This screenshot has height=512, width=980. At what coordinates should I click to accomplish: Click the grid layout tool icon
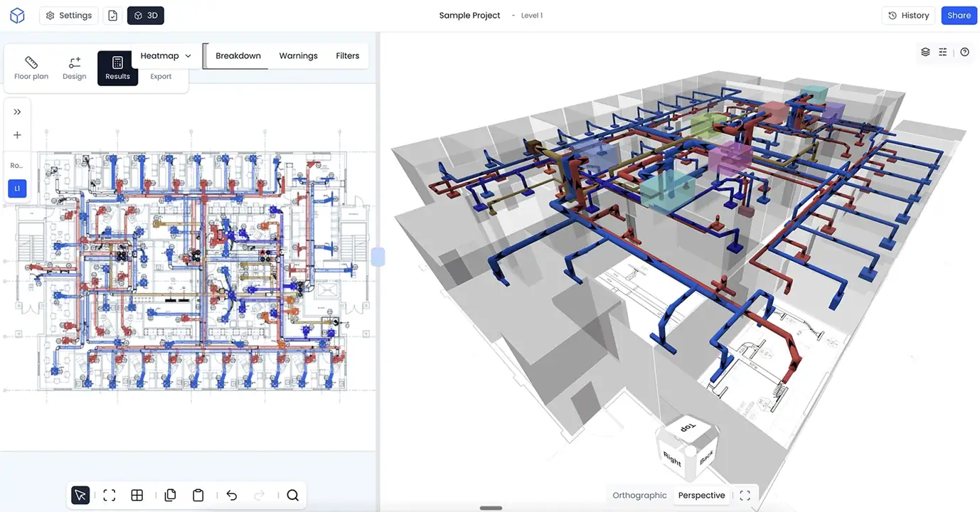coord(137,496)
